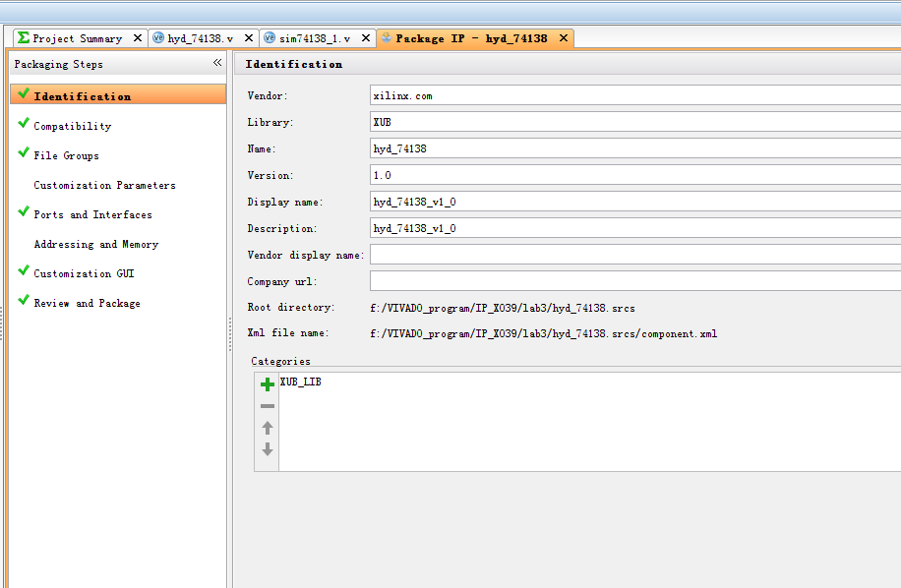Click the green plus add category icon
Screen dimensions: 901x588
[267, 384]
